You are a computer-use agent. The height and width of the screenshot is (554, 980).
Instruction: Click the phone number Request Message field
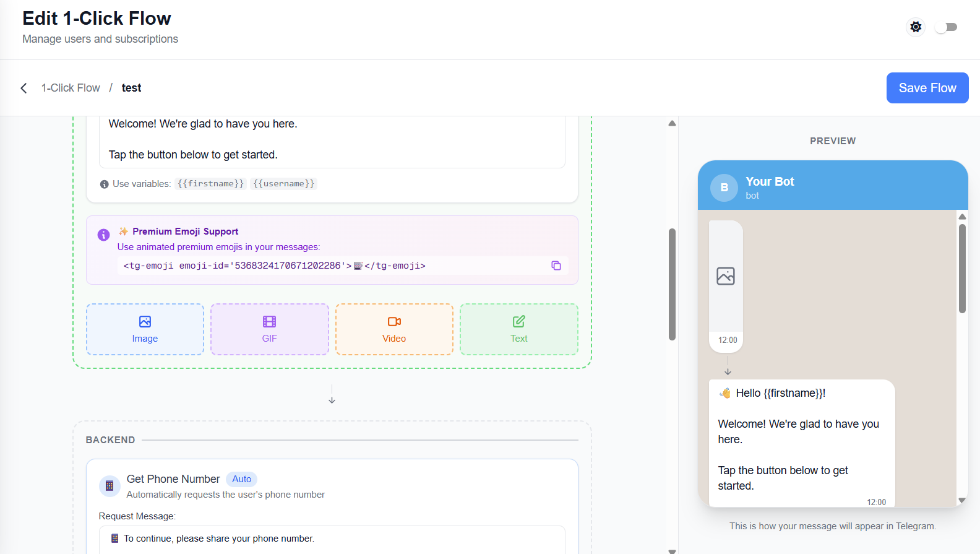point(332,539)
